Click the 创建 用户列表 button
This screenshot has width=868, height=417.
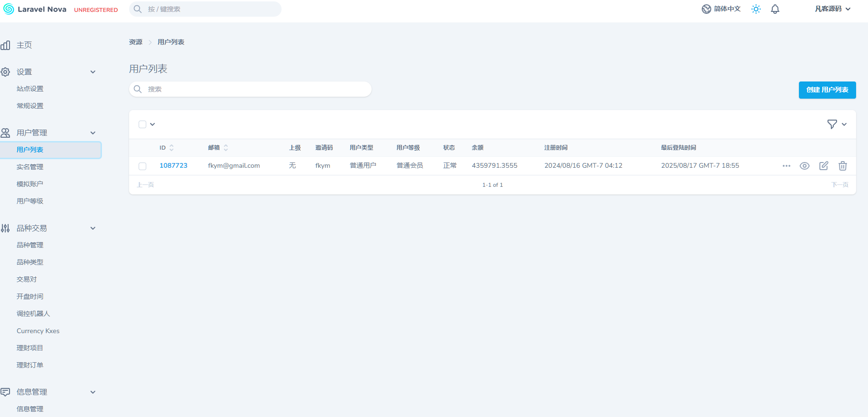pyautogui.click(x=827, y=90)
